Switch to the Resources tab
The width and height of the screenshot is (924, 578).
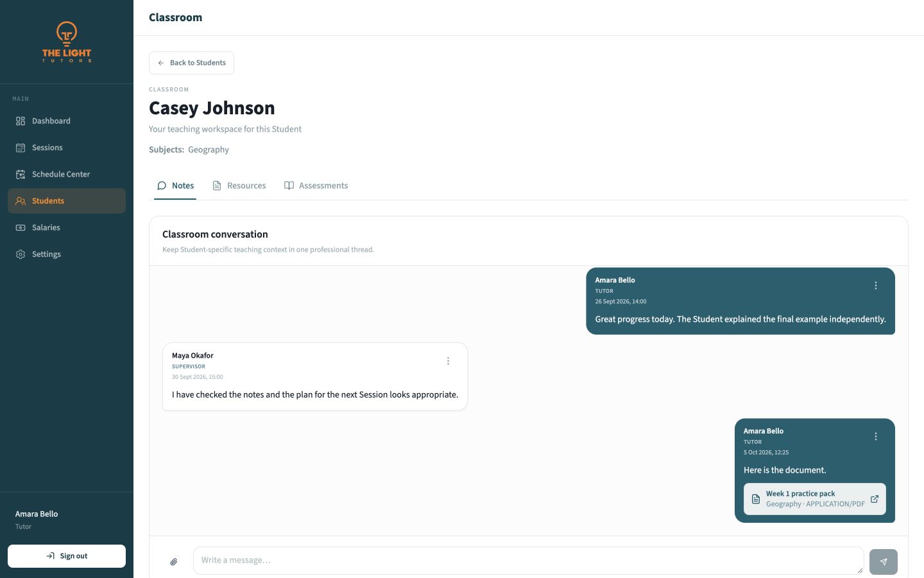click(239, 186)
